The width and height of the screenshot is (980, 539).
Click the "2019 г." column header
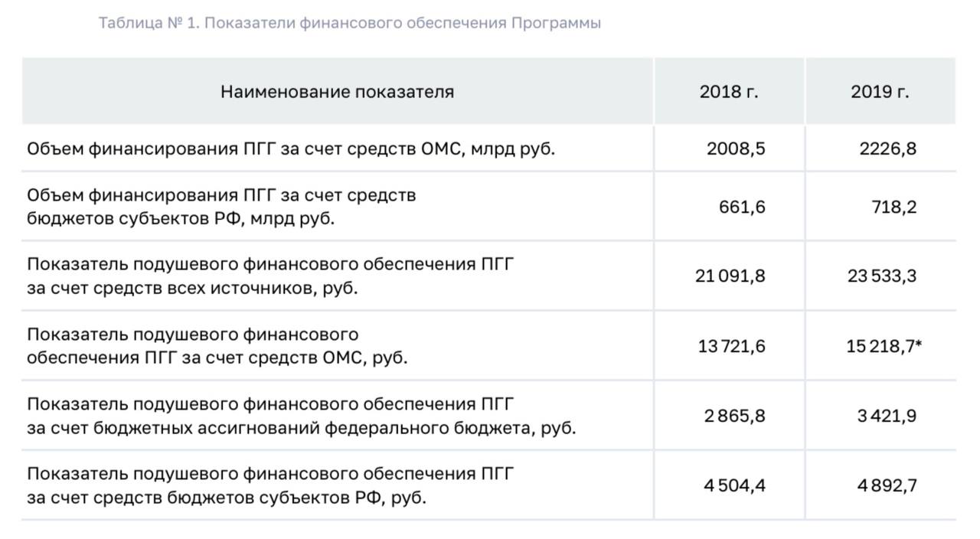(x=880, y=92)
